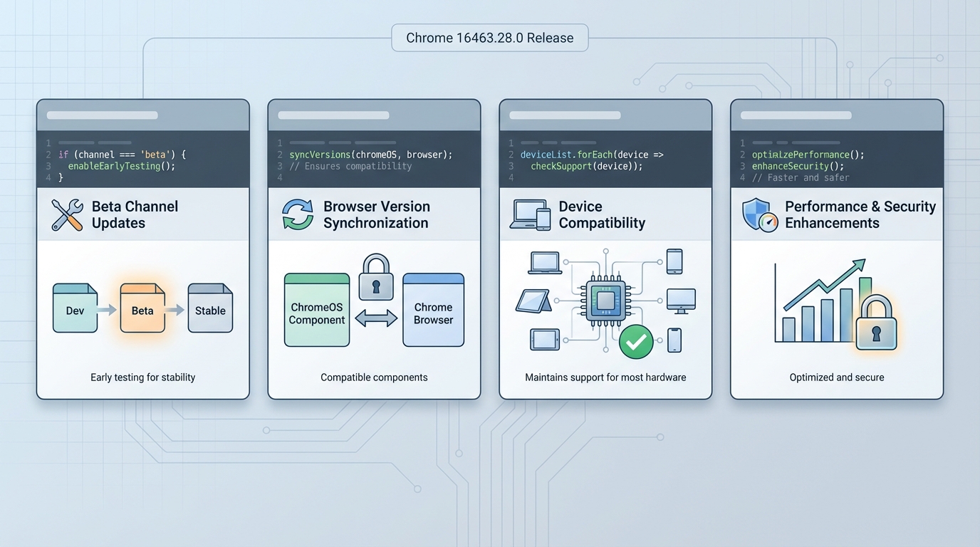
Task: Click the syncVersions code line
Action: 370,155
